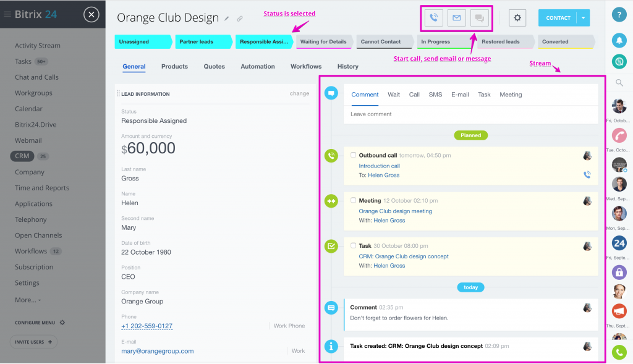The height and width of the screenshot is (364, 633).
Task: Open the purple lock chat icon
Action: tap(619, 273)
